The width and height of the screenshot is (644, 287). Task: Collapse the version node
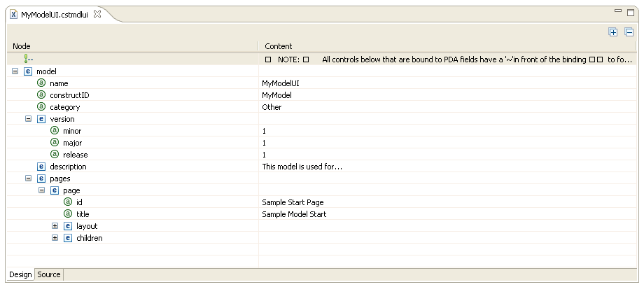29,119
